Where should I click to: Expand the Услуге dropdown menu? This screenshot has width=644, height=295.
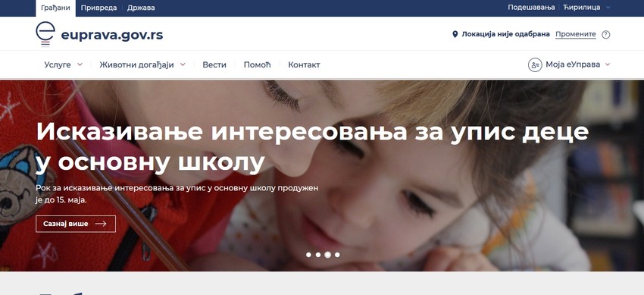pos(63,64)
